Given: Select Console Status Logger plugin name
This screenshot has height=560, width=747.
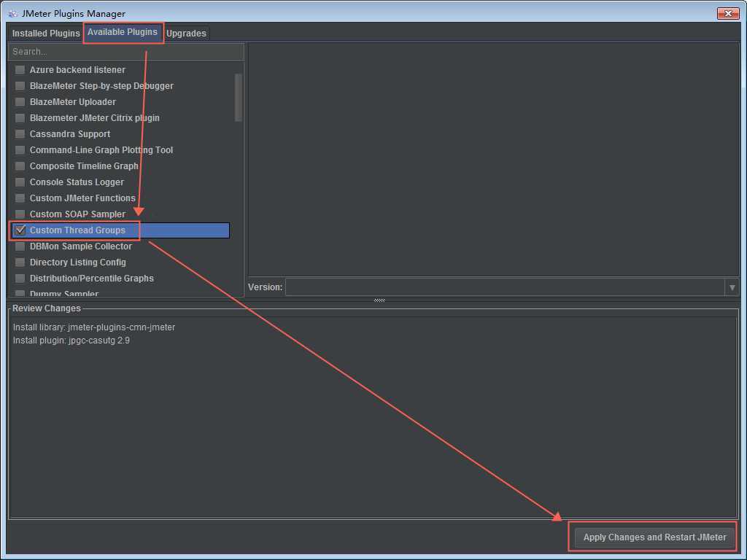Looking at the screenshot, I should click(77, 182).
